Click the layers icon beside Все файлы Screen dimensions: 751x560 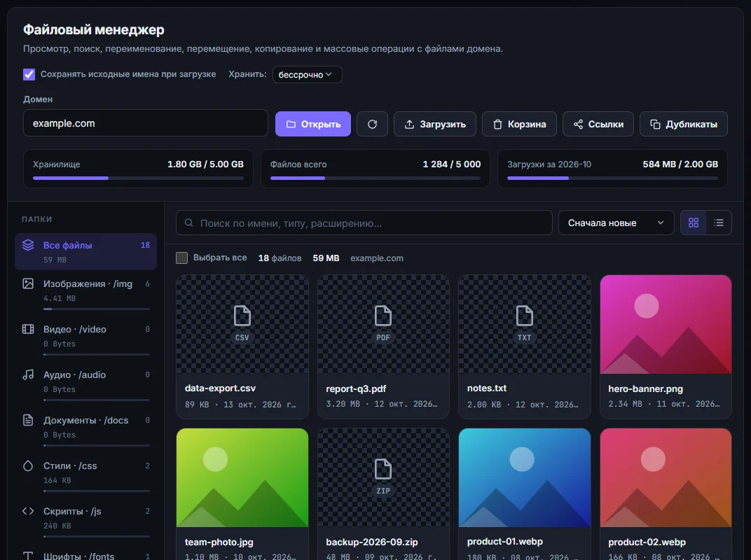tap(28, 245)
